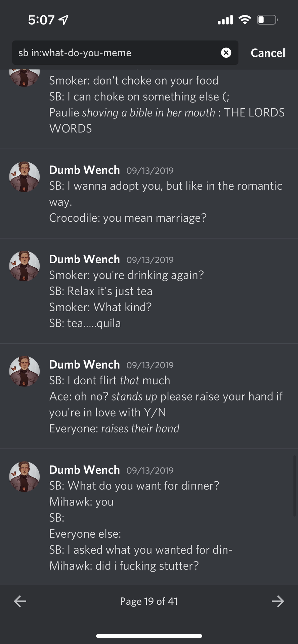298x644 pixels.
Task: Tap Dumb Wench username above adopt message
Action: (x=84, y=170)
